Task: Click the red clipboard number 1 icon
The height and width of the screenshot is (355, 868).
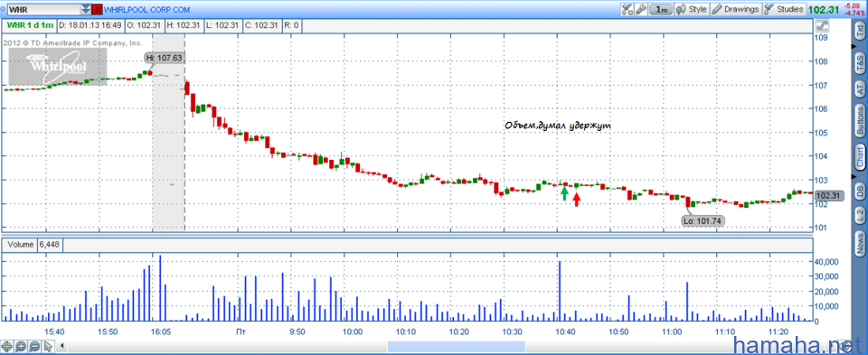Action: pyautogui.click(x=97, y=9)
